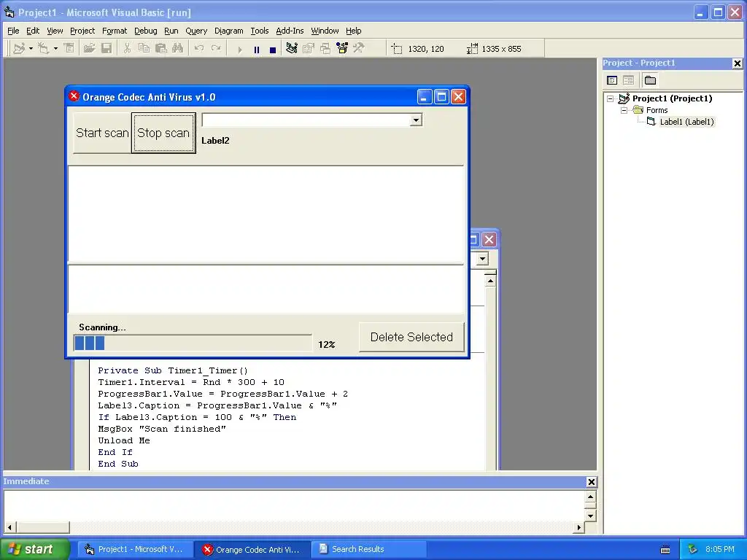Click the Open Project folder icon
747x560 pixels.
89,49
